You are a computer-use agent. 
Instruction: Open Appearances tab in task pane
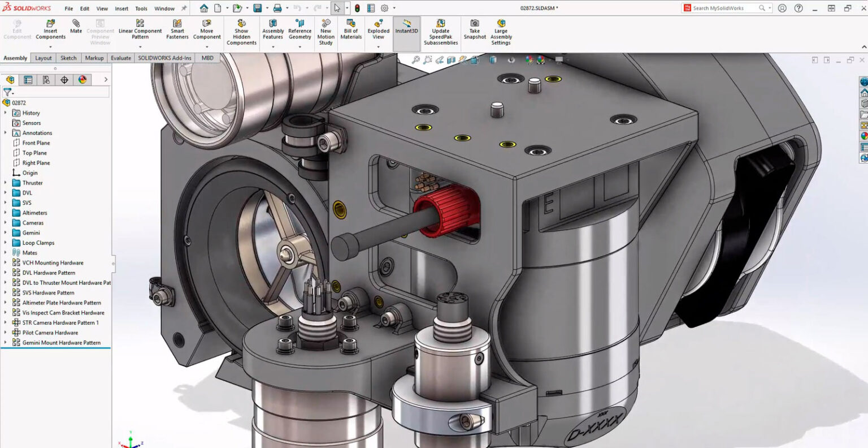coord(864,136)
